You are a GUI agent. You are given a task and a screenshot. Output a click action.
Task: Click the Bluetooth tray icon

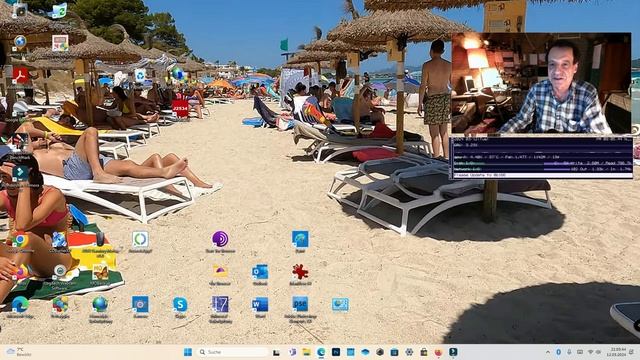(558, 352)
